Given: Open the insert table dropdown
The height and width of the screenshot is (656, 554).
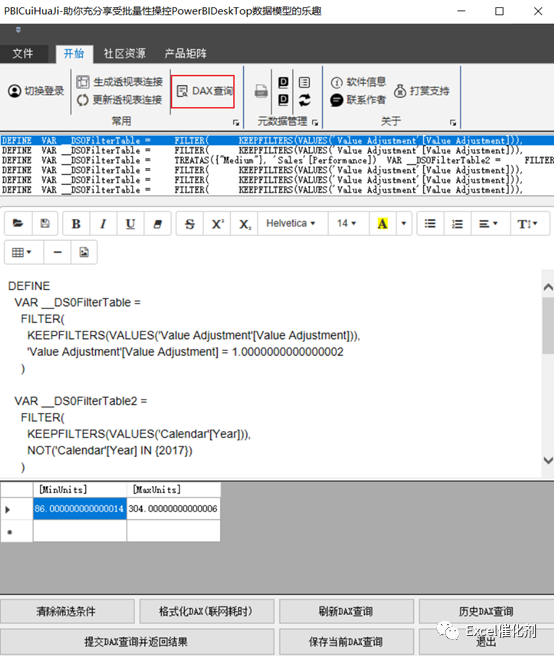Looking at the screenshot, I should 22,252.
